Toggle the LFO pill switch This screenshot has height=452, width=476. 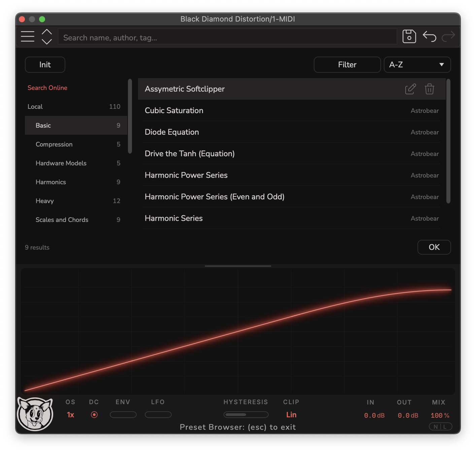[x=158, y=415]
